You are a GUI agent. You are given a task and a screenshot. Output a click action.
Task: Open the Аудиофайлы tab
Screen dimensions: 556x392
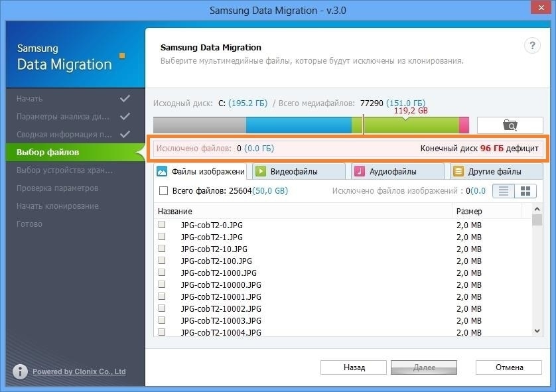point(398,172)
